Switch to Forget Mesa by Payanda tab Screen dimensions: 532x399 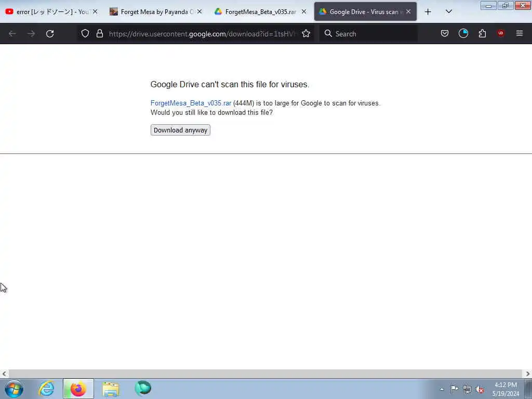pyautogui.click(x=156, y=12)
